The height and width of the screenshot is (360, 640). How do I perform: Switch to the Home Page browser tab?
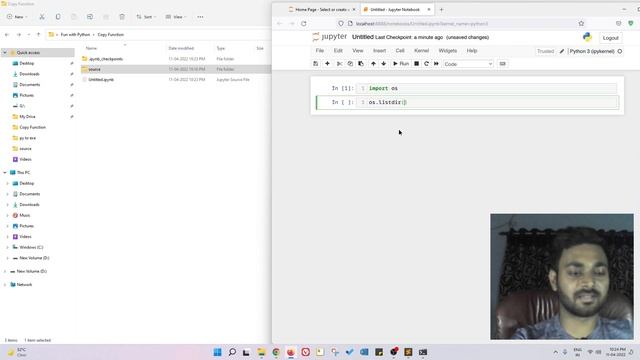click(321, 9)
